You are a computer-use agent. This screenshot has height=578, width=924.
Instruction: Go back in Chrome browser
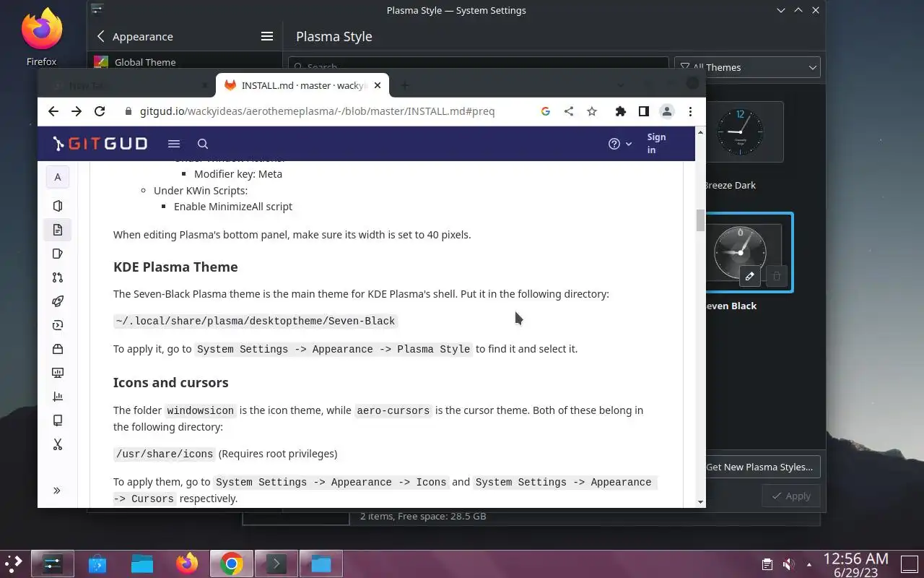tap(53, 111)
